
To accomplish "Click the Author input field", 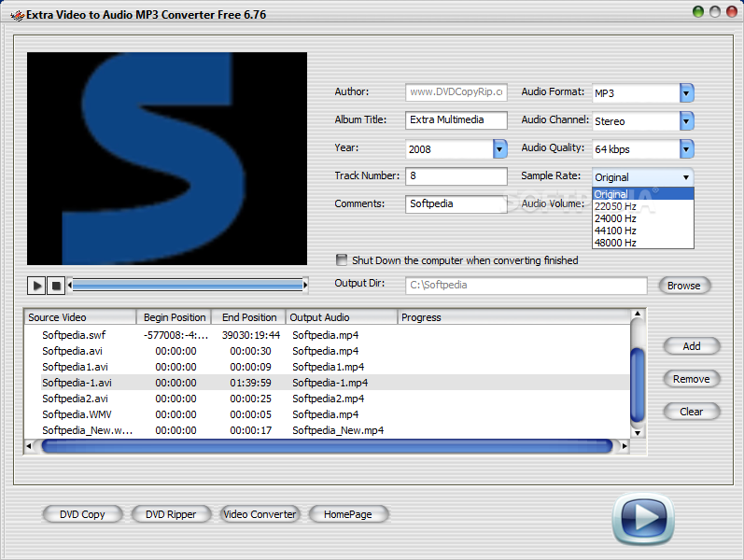I will [456, 92].
